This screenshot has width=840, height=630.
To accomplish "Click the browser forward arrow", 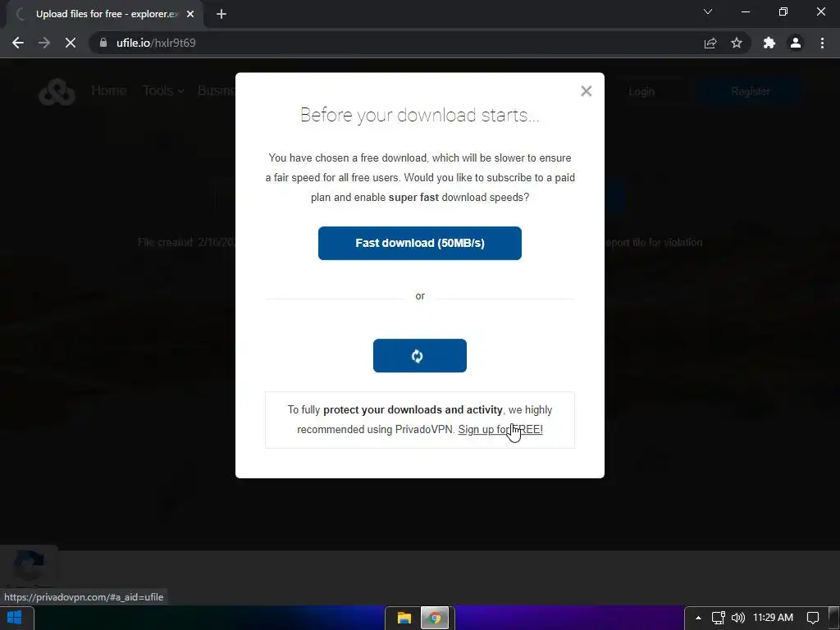I will 44,43.
